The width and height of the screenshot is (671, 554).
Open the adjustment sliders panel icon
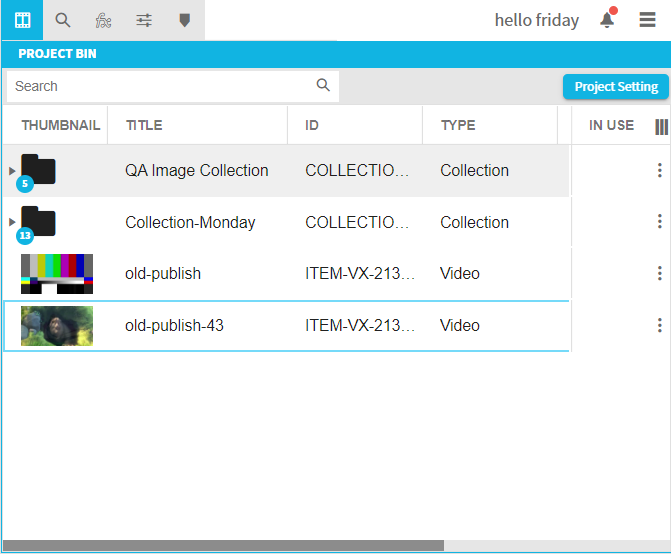(x=144, y=20)
